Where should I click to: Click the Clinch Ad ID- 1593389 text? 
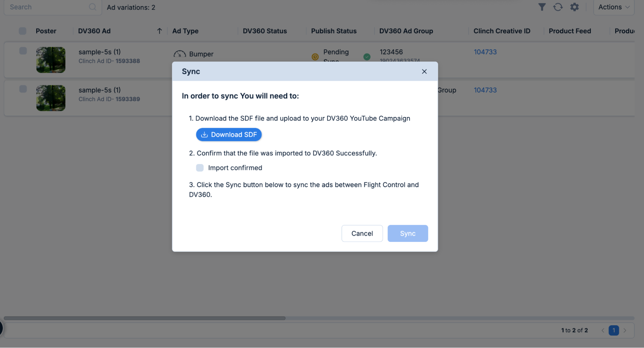tap(109, 99)
